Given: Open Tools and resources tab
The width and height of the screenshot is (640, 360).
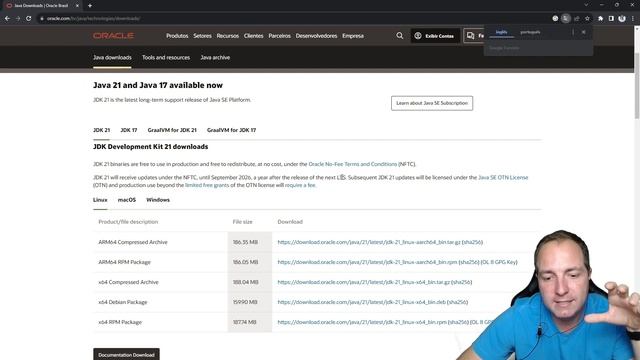Looking at the screenshot, I should [x=166, y=58].
